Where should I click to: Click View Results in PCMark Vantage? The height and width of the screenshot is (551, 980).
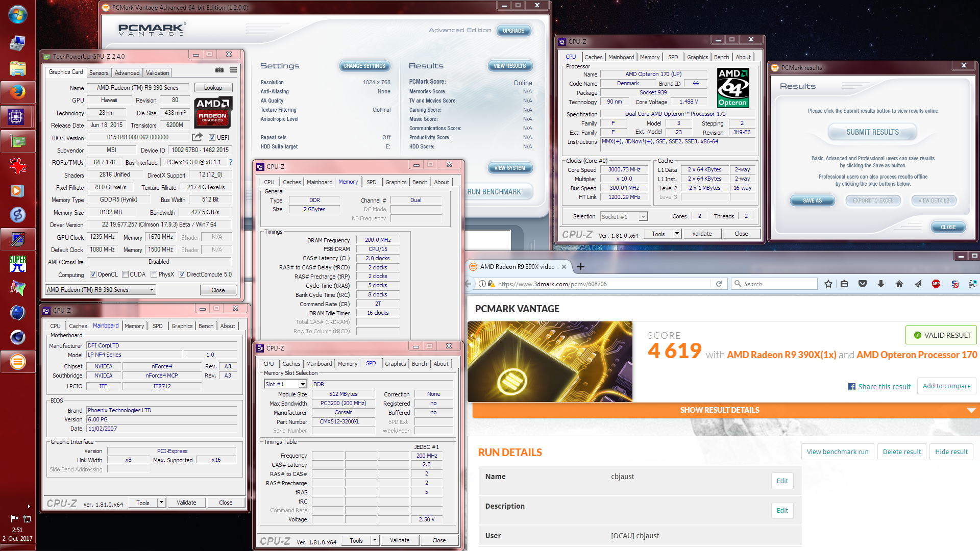509,66
